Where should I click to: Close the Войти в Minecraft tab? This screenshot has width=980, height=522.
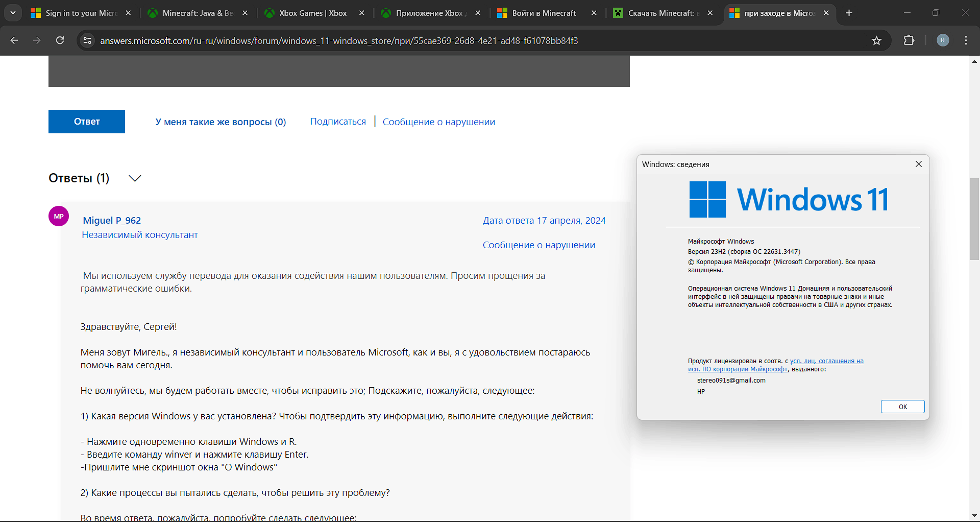coord(594,13)
